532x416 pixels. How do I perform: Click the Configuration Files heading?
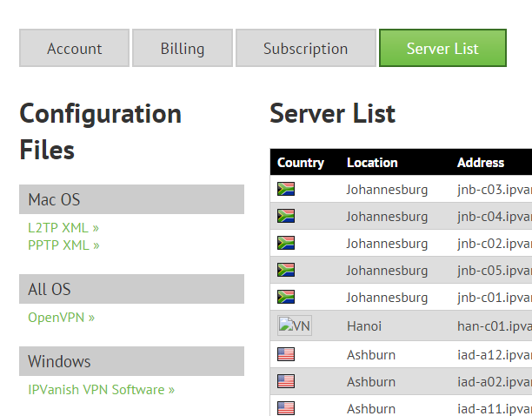(x=101, y=131)
